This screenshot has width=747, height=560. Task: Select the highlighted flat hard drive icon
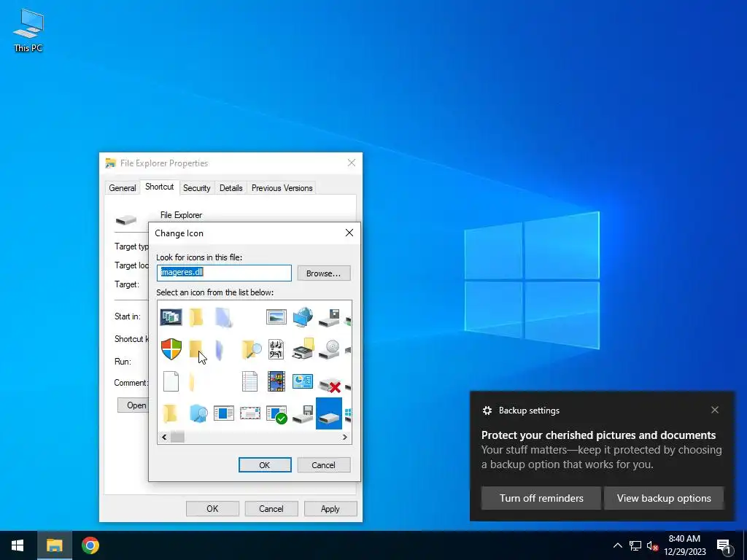tap(329, 413)
